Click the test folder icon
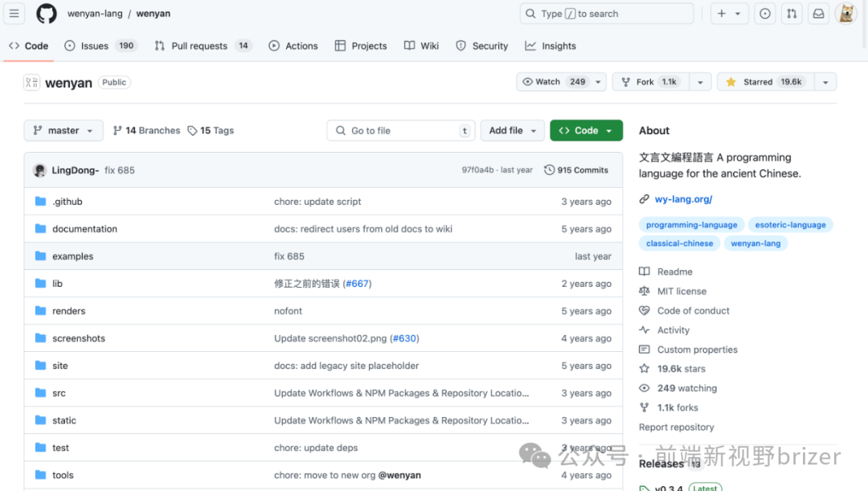 [40, 448]
